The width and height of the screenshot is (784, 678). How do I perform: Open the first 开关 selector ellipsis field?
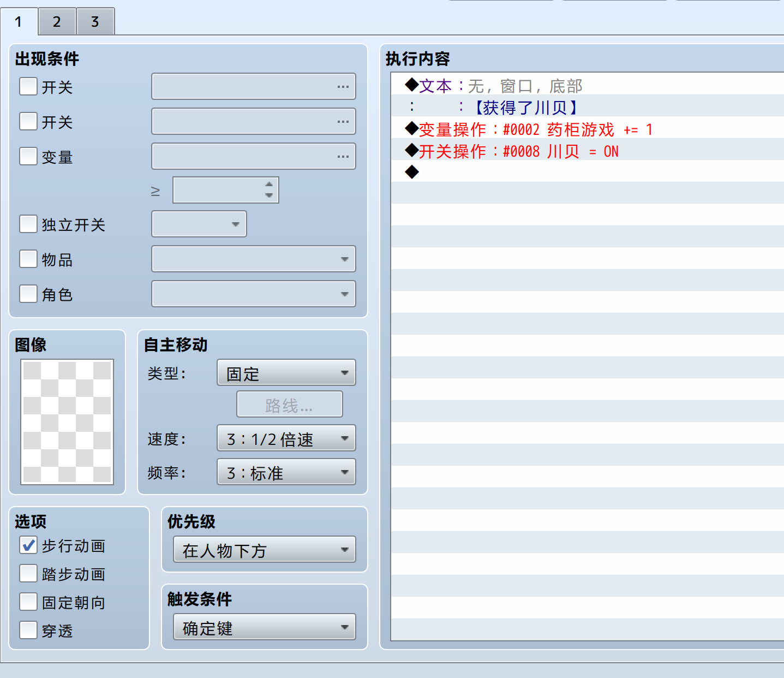[x=254, y=86]
